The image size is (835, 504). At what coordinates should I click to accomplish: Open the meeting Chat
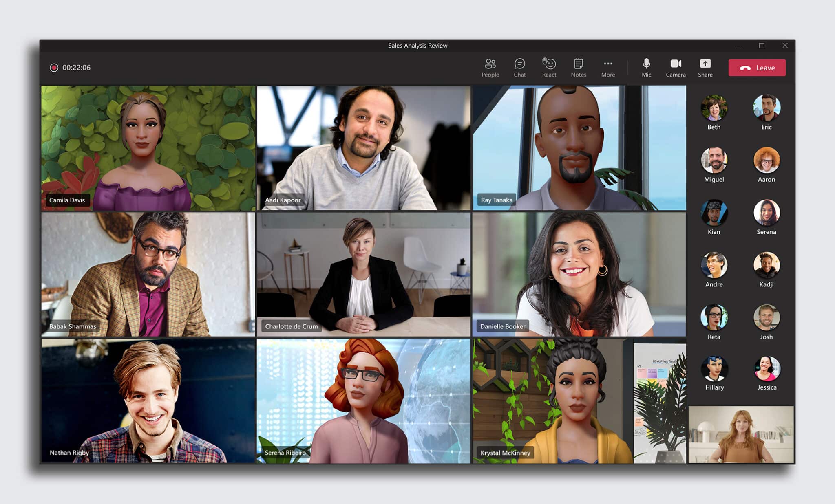[x=520, y=68]
